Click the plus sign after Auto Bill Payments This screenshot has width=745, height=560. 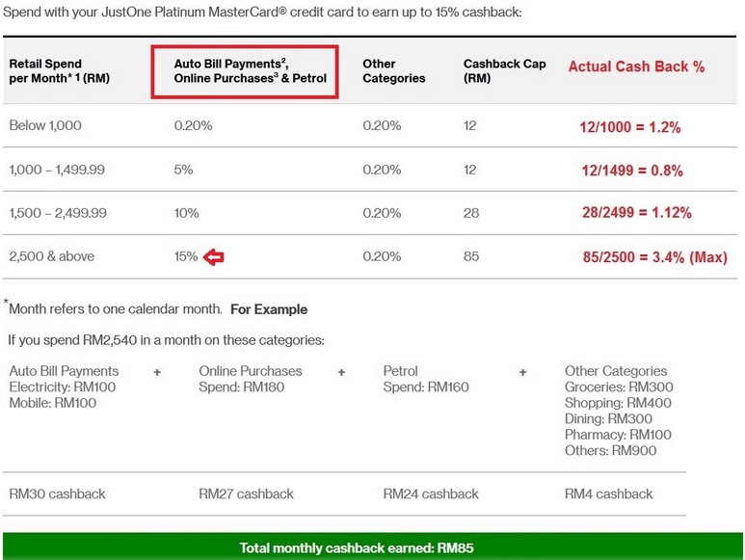(x=157, y=371)
